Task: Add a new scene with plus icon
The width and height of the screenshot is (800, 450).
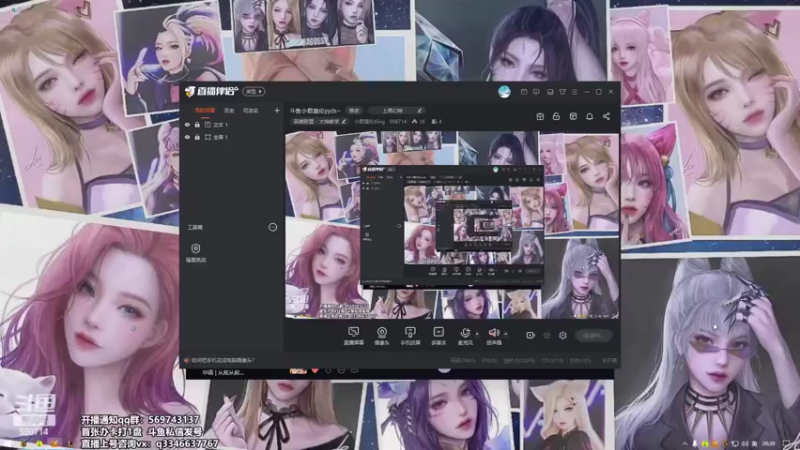Action: [x=277, y=110]
